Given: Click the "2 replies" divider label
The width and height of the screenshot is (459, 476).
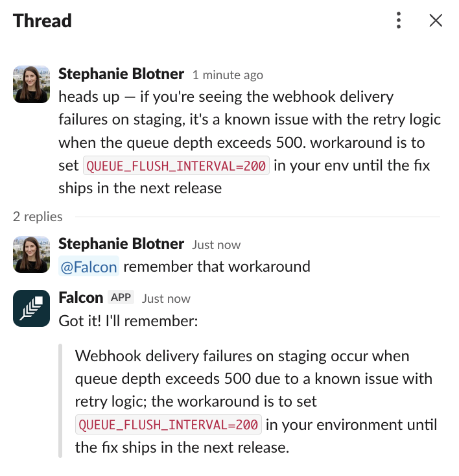Looking at the screenshot, I should click(38, 217).
